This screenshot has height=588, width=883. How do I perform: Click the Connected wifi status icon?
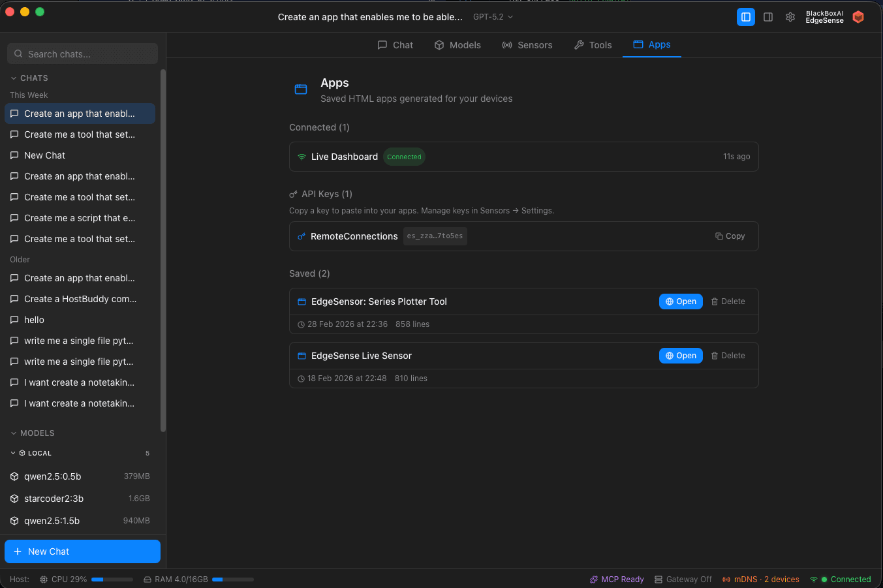(814, 580)
